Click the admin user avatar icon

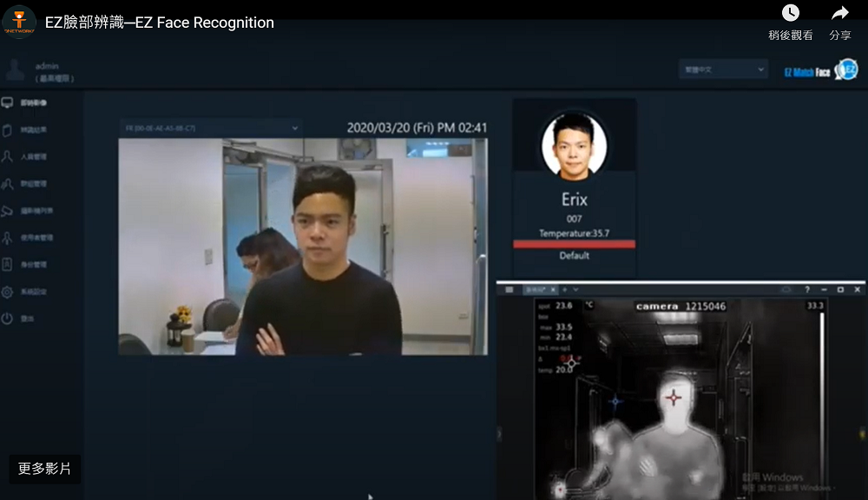15,70
